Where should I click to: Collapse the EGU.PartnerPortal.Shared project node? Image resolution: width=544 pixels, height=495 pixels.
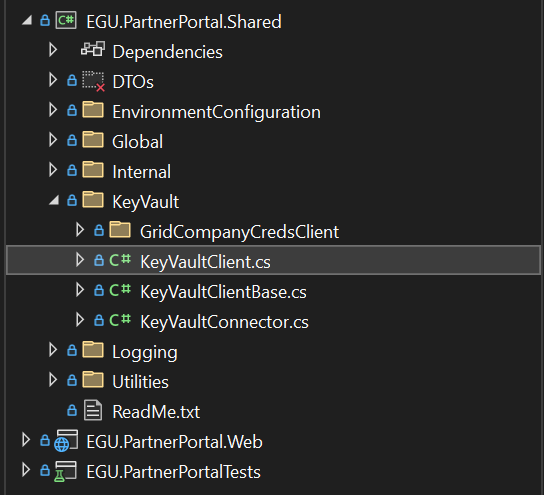(x=27, y=21)
